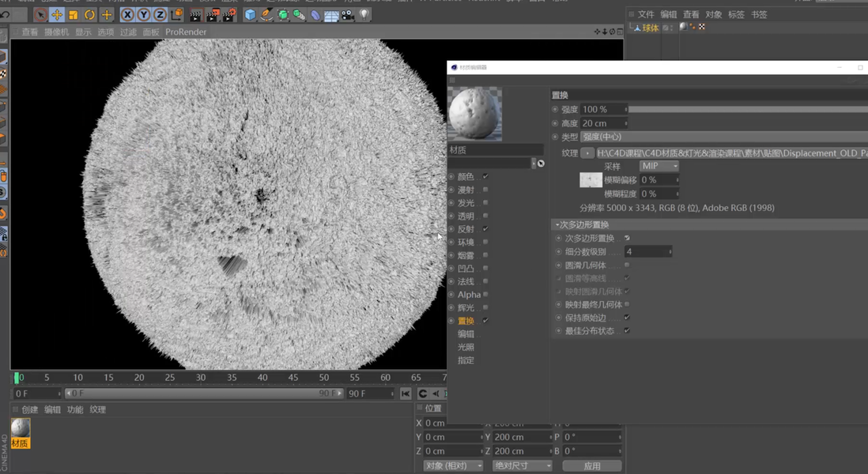
Task: Open the 采样 MIP sampling dropdown
Action: (659, 167)
